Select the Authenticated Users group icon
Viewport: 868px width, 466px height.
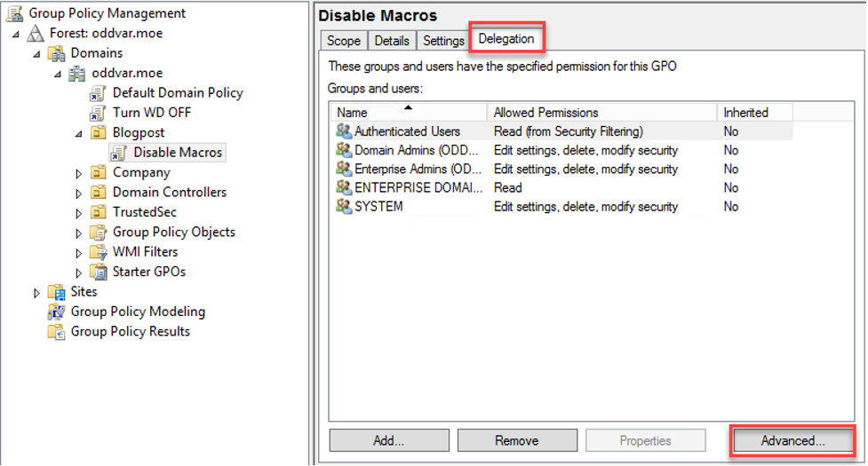pyautogui.click(x=344, y=131)
